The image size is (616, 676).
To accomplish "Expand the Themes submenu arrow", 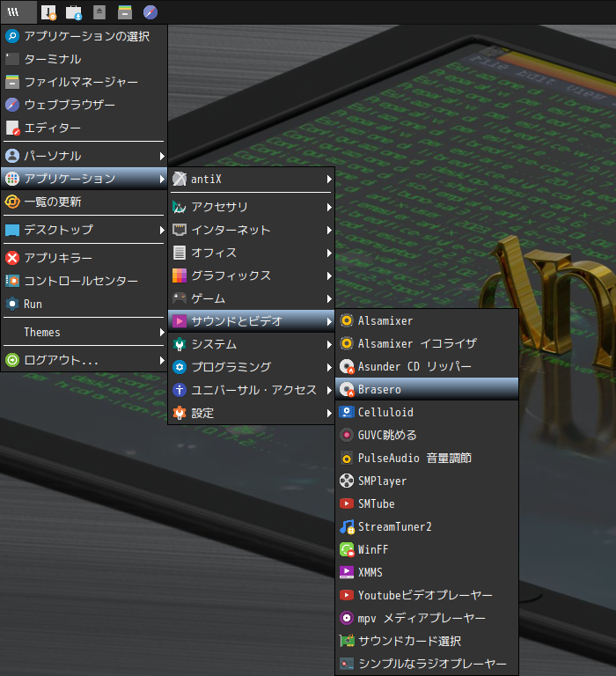I will [x=162, y=332].
